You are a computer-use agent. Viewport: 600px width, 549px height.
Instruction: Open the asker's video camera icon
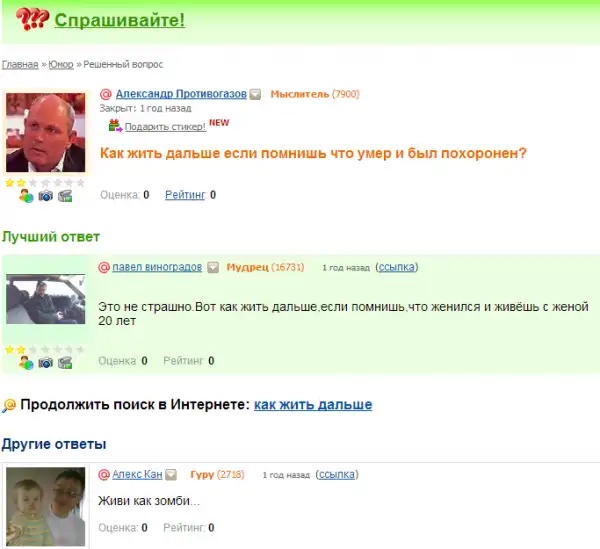pyautogui.click(x=65, y=196)
